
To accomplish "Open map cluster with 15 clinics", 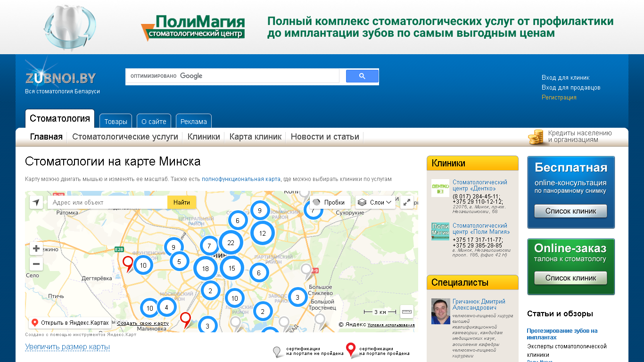I will pyautogui.click(x=232, y=268).
